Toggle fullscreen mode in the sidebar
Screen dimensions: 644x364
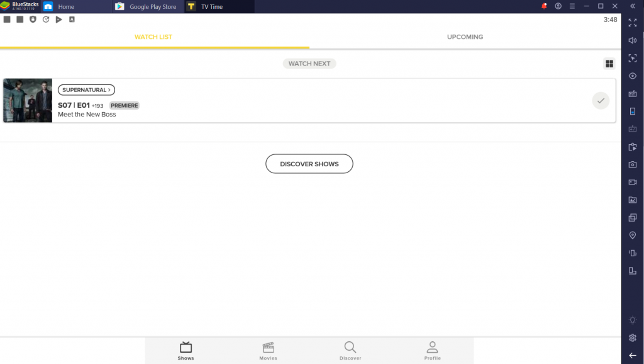coord(633,23)
